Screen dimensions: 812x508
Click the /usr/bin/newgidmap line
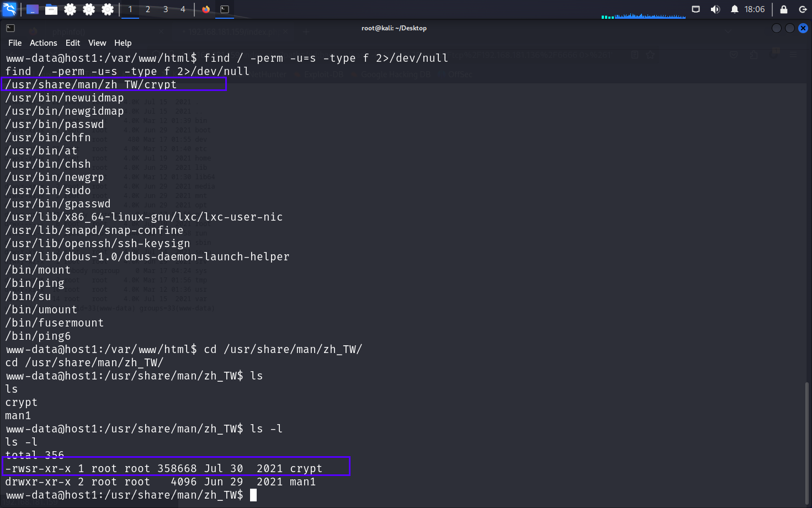(x=65, y=111)
